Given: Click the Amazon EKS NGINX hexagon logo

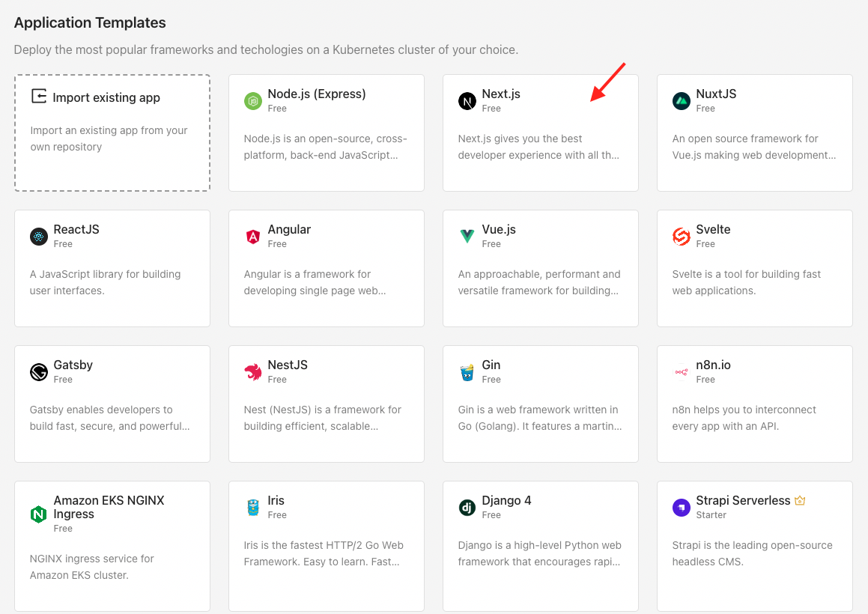Looking at the screenshot, I should 38,514.
